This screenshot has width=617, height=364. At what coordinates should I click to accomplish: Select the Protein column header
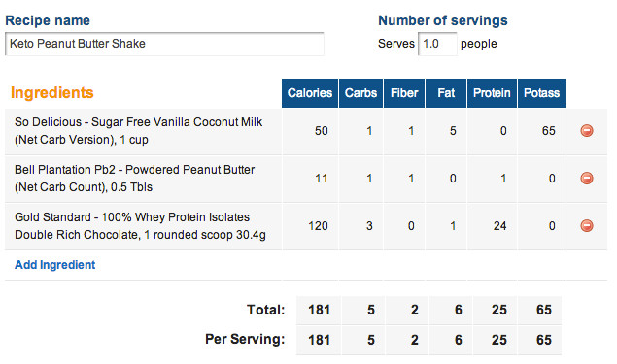point(492,93)
